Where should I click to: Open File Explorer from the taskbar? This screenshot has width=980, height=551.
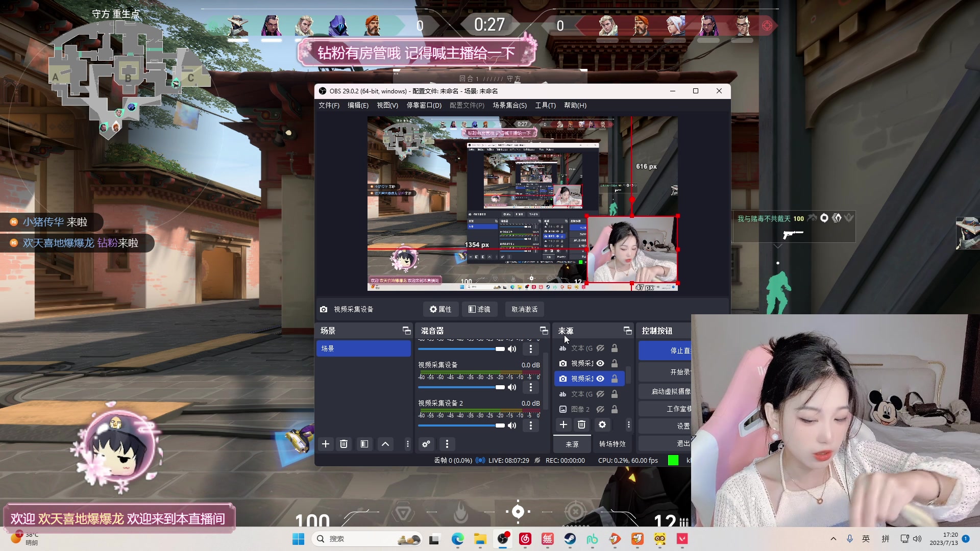(x=480, y=539)
